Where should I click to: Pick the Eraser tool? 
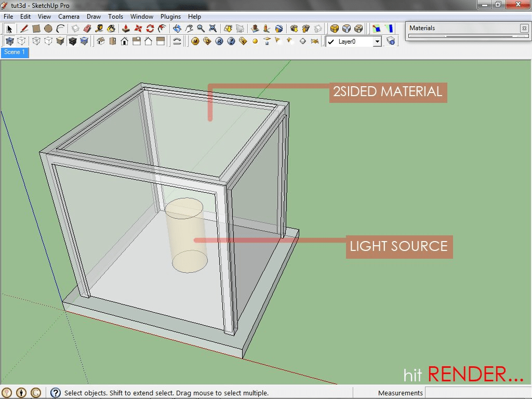pos(87,29)
